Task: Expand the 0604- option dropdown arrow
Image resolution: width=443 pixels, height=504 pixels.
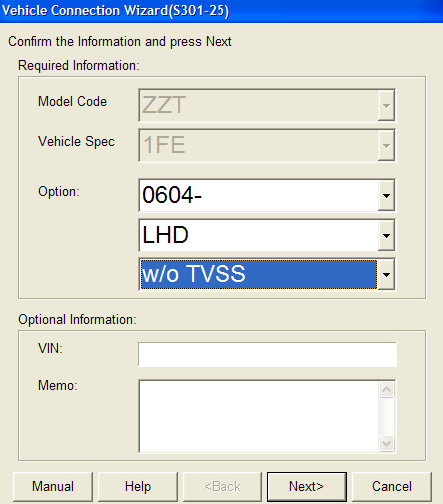Action: 386,196
